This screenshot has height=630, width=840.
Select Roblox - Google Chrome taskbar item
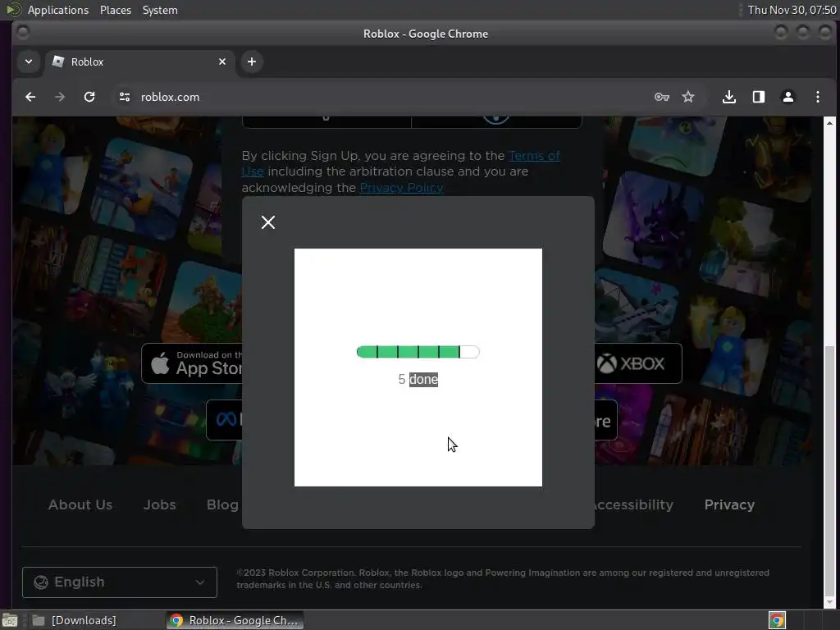[235, 620]
